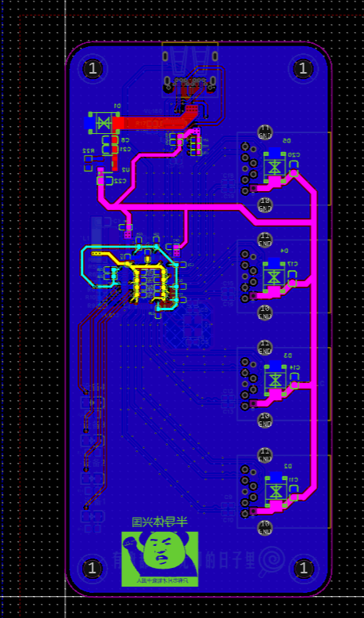
Task: Select the mirrored Chinese silkscreen text above the panda
Action: 160,522
